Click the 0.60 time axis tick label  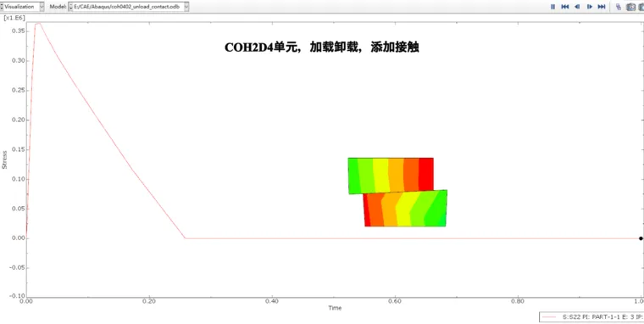(x=395, y=301)
